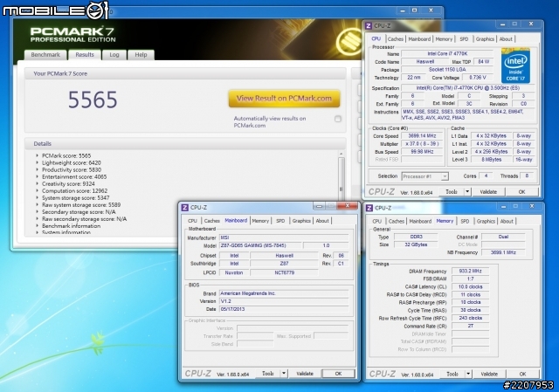Open SPD tab in Mainboard CPU-Z window

coord(280,221)
